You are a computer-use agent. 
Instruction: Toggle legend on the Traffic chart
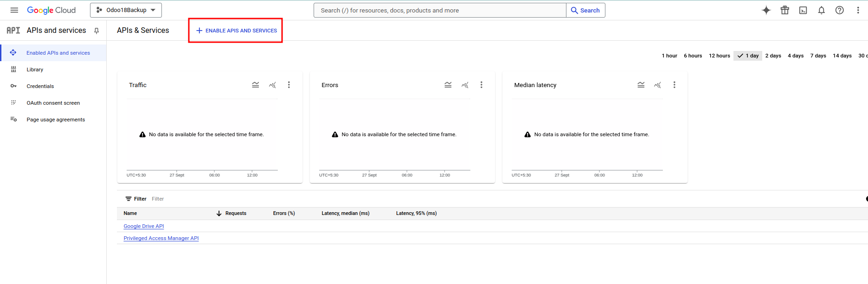(x=256, y=85)
